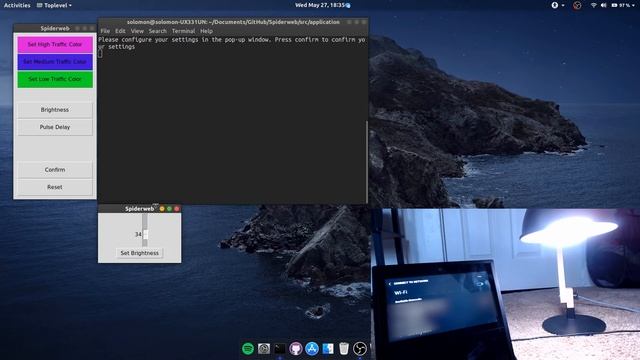Click the yellow minimize dot of the brightness window
640x360 pixels.
[162, 209]
